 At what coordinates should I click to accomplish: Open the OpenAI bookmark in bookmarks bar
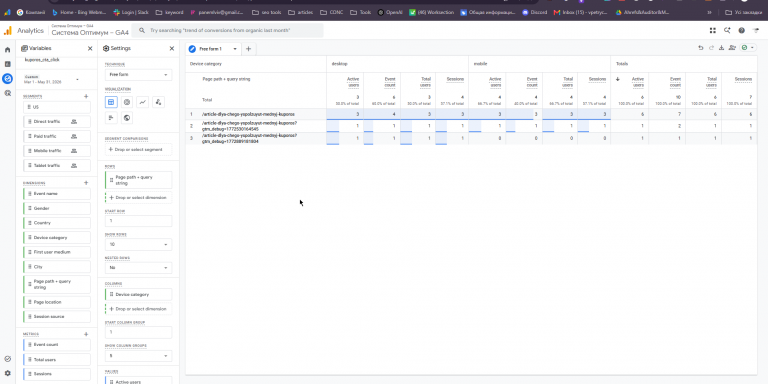coord(390,12)
